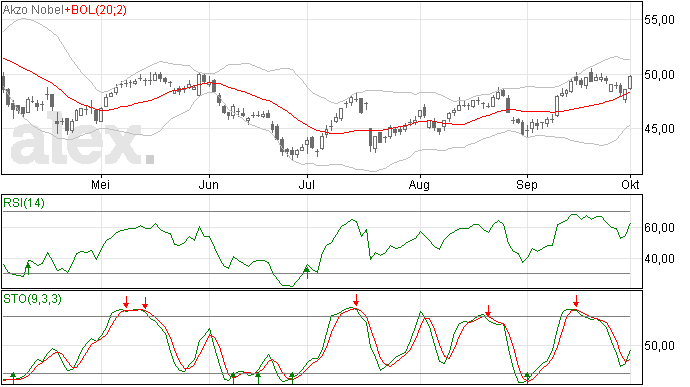Image resolution: width=690 pixels, height=387 pixels.
Task: Click the Okt month label
Action: tap(630, 184)
